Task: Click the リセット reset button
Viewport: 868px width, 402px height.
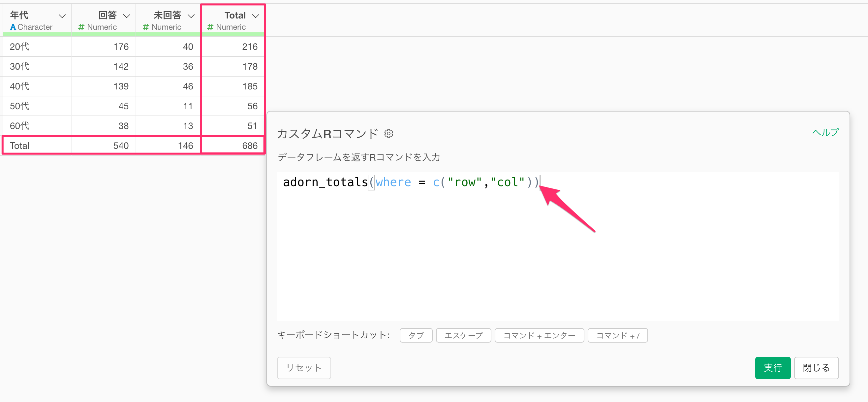Action: (x=304, y=368)
